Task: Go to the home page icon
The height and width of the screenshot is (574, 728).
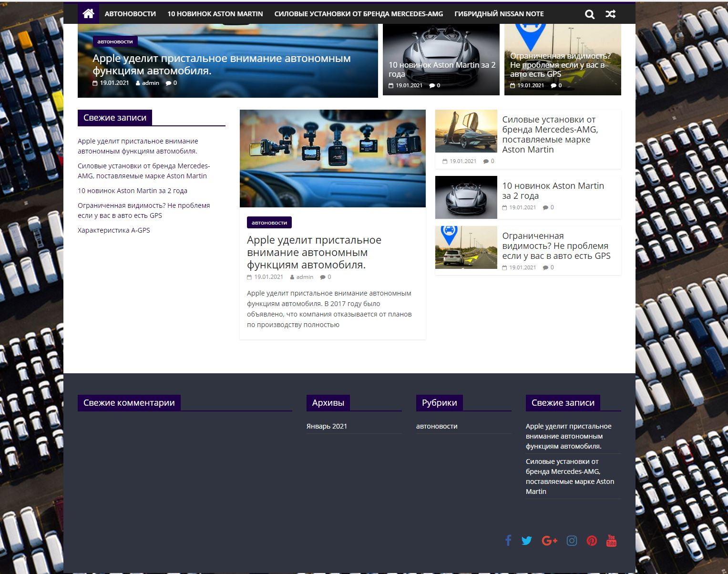Action: coord(88,14)
